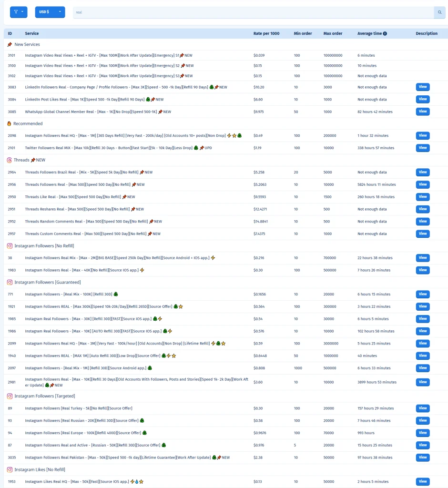The height and width of the screenshot is (488, 448).
Task: Click Instagram icon beside Followers [Guaranteed]
Action: click(x=10, y=282)
